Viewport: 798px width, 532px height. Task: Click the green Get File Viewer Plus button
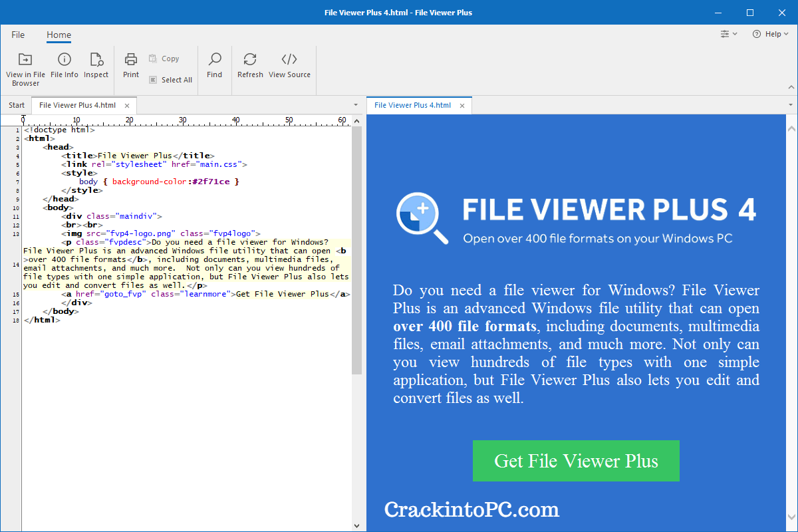tap(576, 461)
